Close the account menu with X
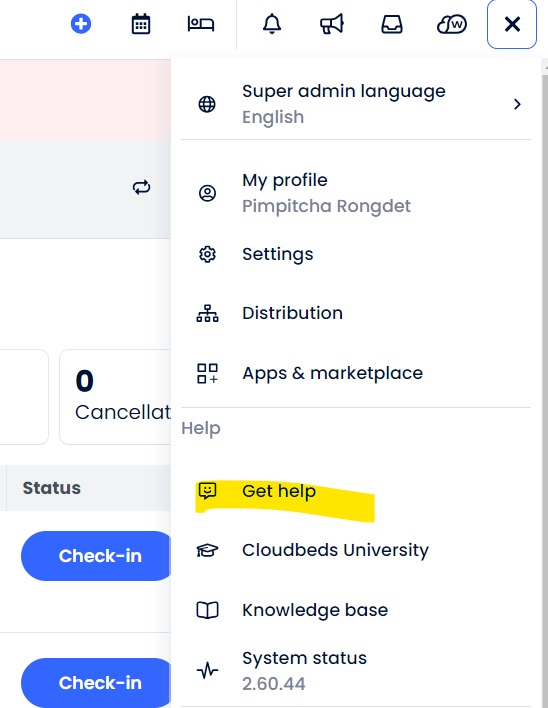The width and height of the screenshot is (548, 708). pyautogui.click(x=512, y=24)
